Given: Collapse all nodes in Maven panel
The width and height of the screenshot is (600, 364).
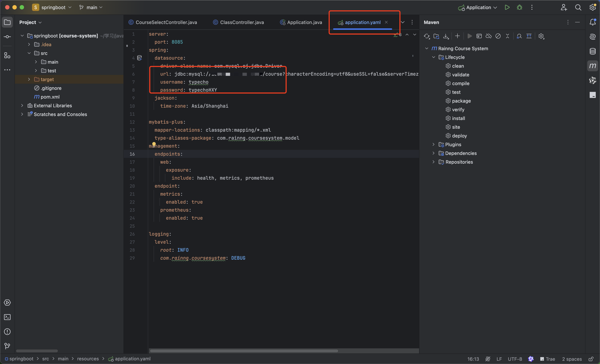Looking at the screenshot, I should [508, 36].
